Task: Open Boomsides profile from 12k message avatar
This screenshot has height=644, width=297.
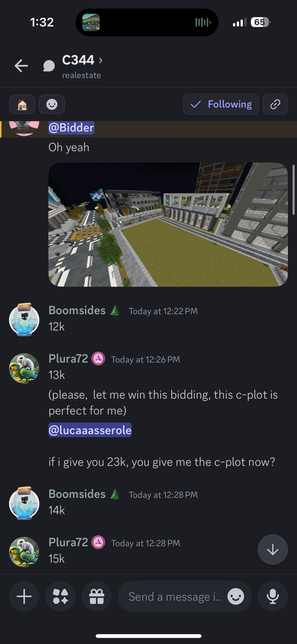Action: click(24, 319)
